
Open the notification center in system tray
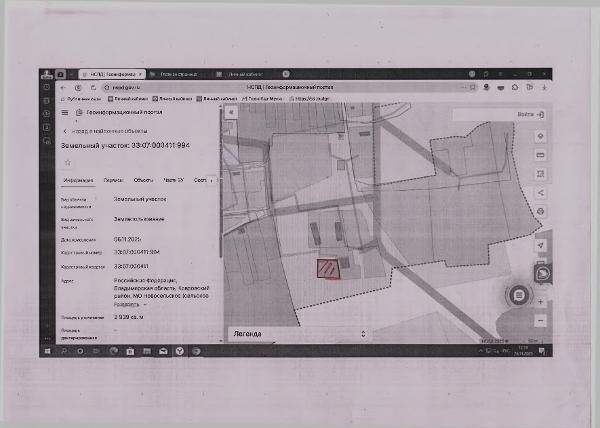[x=542, y=351]
